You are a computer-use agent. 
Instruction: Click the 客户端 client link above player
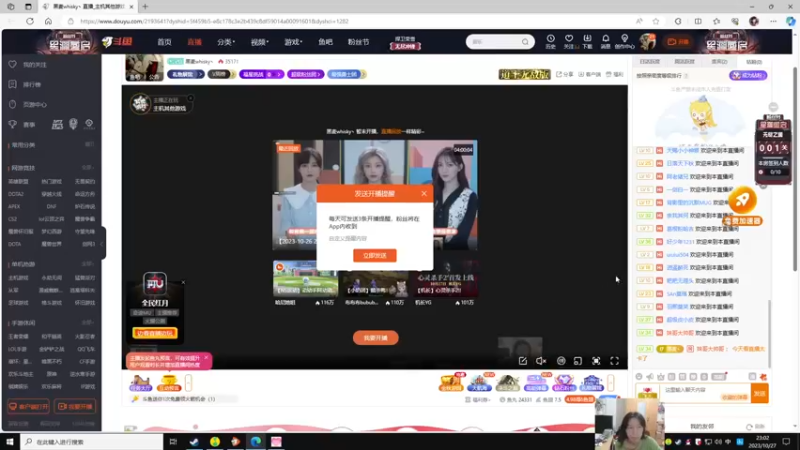[x=589, y=74]
